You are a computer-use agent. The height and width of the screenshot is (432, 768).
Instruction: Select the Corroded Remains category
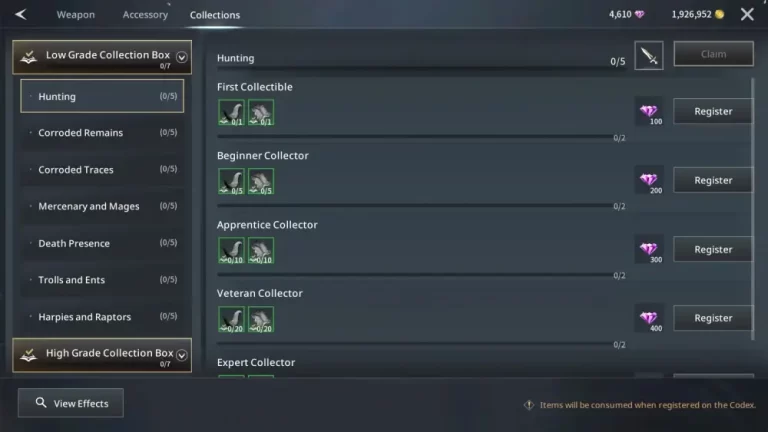[102, 133]
